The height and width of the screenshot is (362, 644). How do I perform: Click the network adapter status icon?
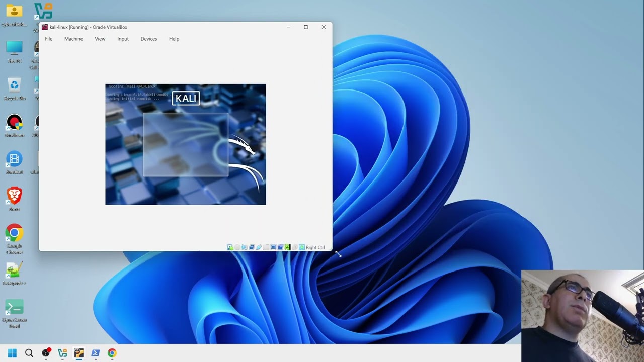coord(252,247)
